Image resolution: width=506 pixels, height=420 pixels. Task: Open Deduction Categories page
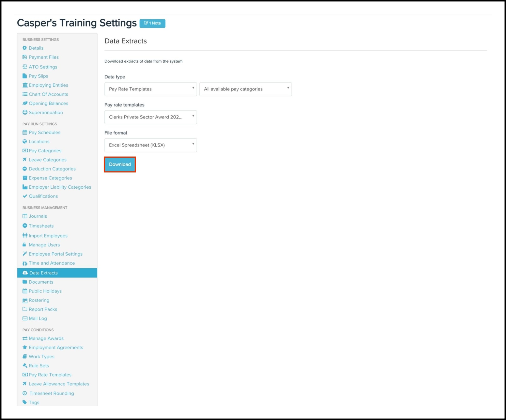52,169
